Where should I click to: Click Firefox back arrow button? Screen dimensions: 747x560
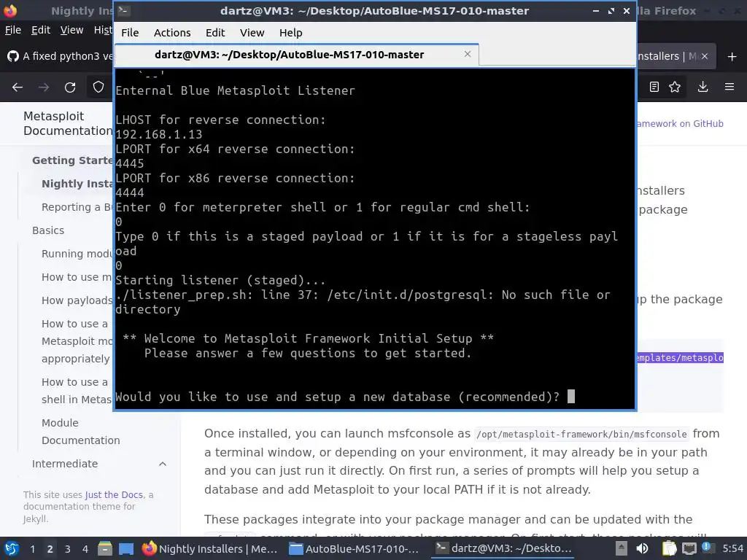18,87
